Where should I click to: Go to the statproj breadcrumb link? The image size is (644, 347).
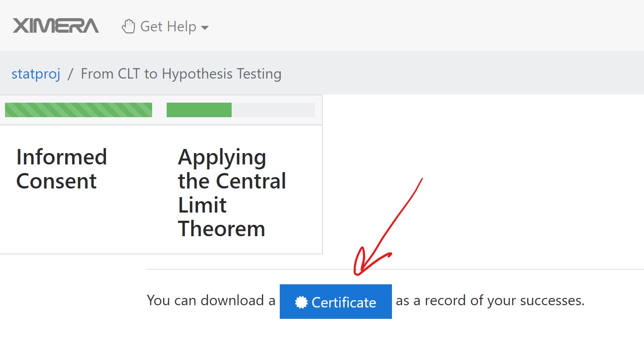36,74
